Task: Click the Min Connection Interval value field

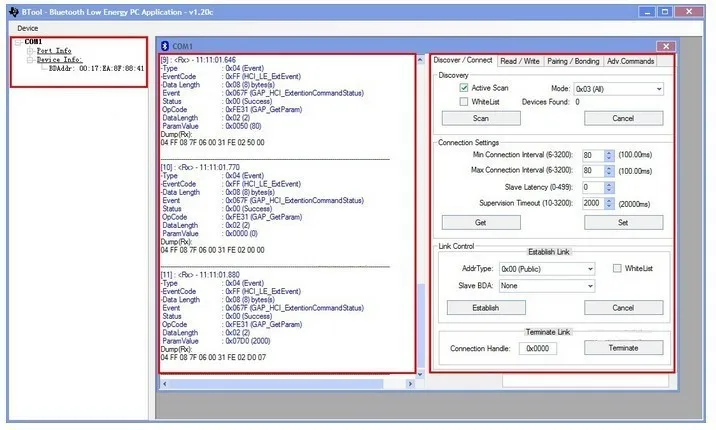Action: pos(593,155)
